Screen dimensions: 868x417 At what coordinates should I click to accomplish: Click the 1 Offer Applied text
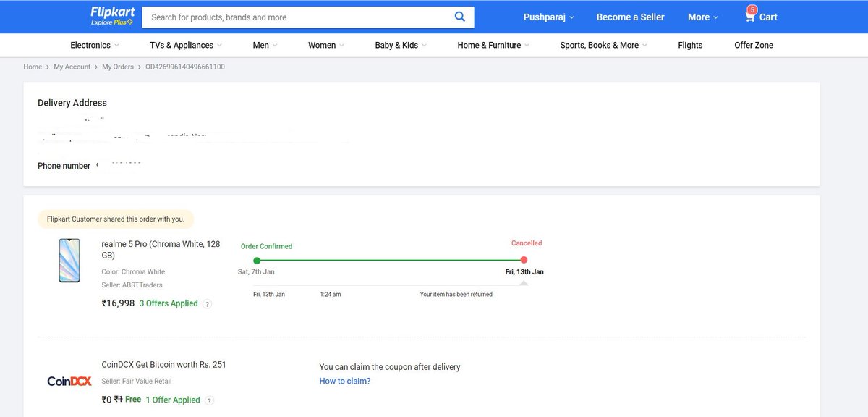[x=173, y=400]
